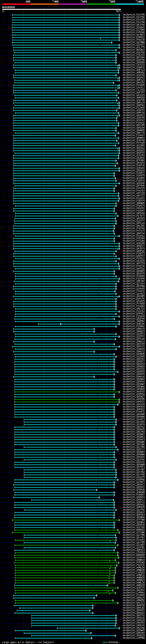Select the UniRef100_Q2PW45 label

[x=133, y=630]
